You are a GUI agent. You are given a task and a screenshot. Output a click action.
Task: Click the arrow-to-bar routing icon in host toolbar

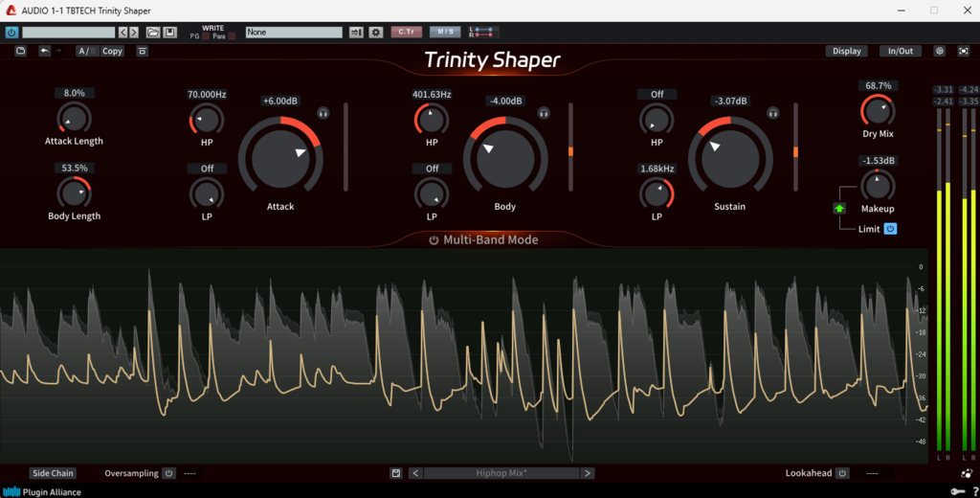pos(356,32)
